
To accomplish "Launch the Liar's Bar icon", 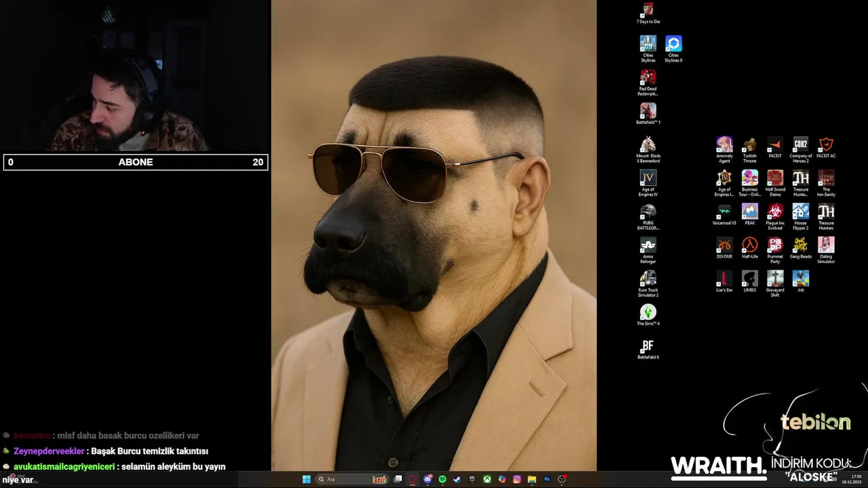I will tap(724, 281).
